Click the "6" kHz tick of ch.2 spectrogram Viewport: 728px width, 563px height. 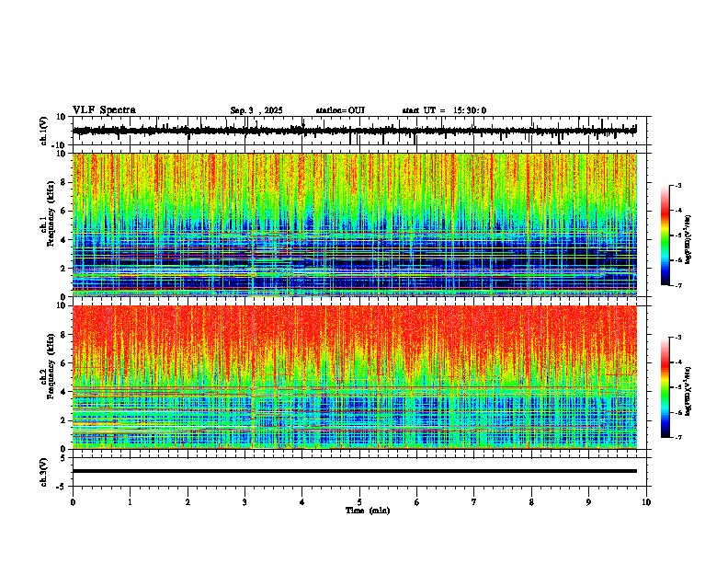coord(63,363)
